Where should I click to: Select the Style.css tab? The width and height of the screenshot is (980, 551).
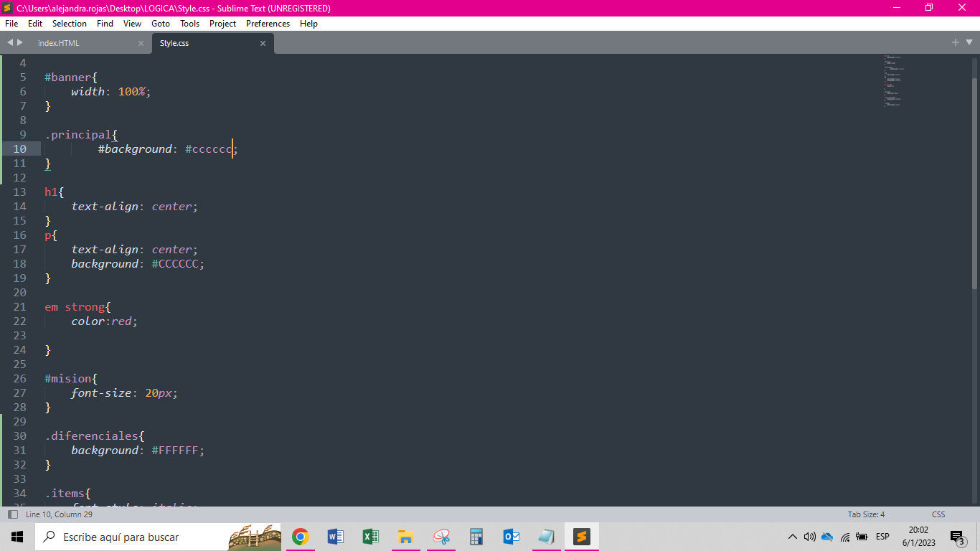[174, 43]
